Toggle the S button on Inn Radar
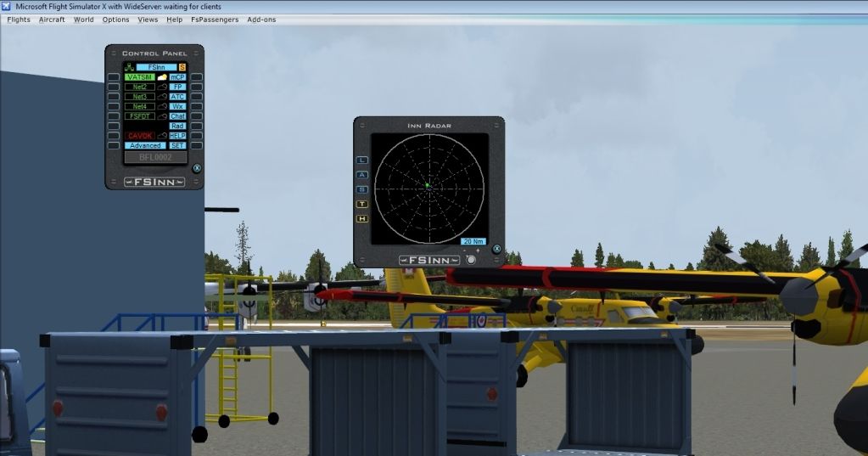The image size is (868, 456). tap(362, 189)
